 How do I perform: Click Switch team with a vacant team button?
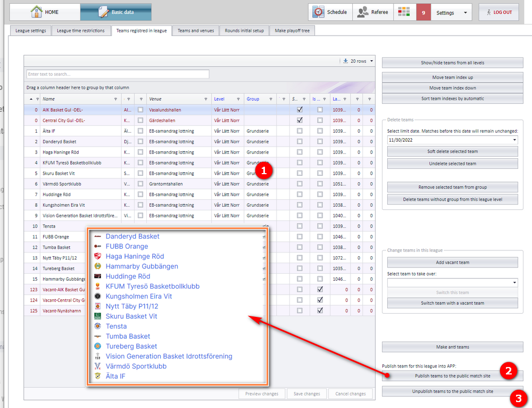(x=452, y=303)
